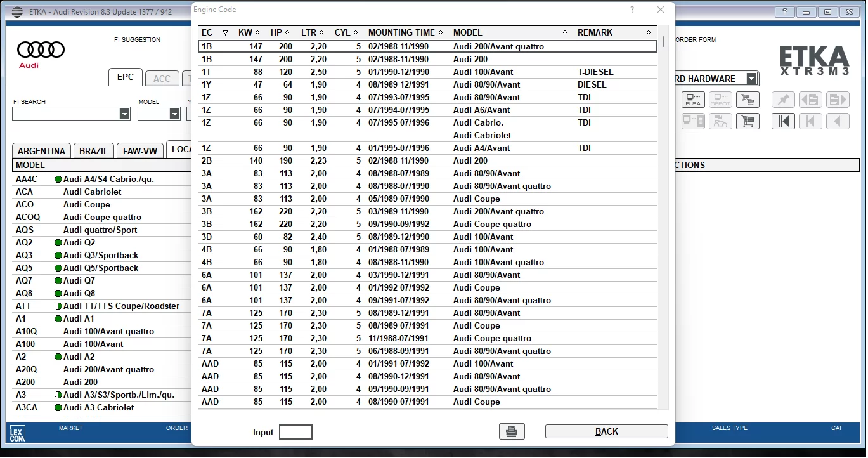This screenshot has height=458, width=868.
Task: Click the help question mark in dialog
Action: click(632, 10)
